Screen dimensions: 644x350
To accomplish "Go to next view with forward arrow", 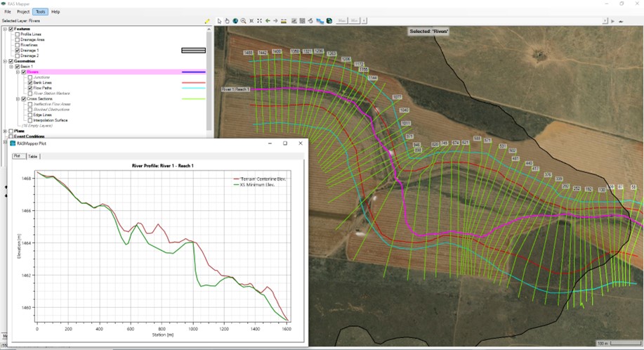I will 275,21.
